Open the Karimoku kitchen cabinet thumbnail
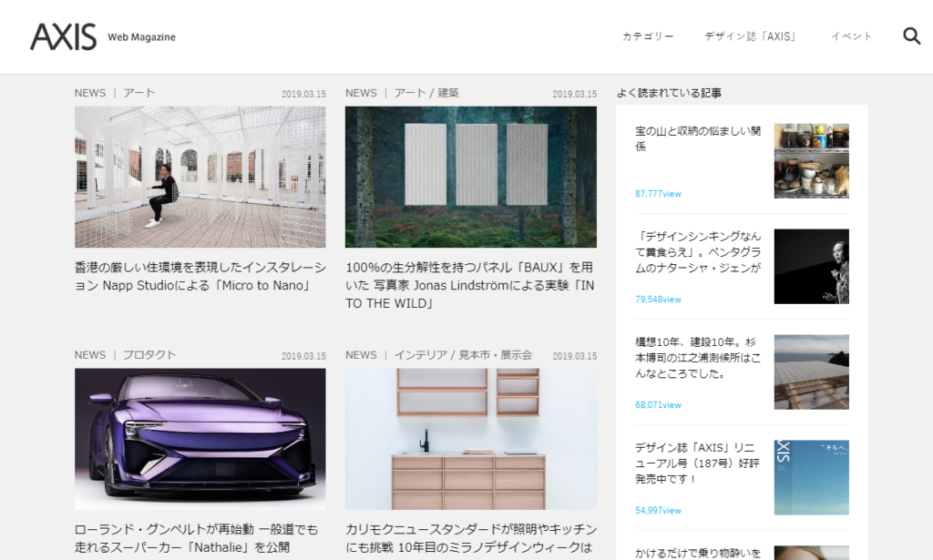 coord(471,439)
